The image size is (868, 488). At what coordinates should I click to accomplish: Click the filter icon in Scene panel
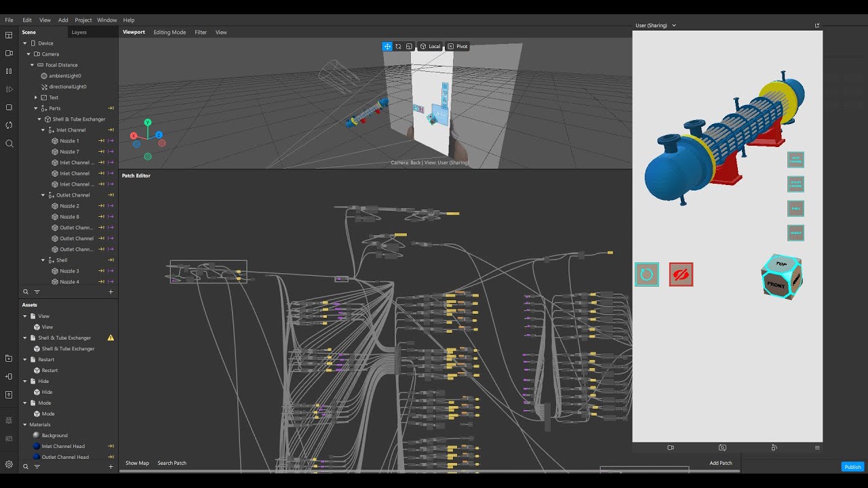click(37, 292)
